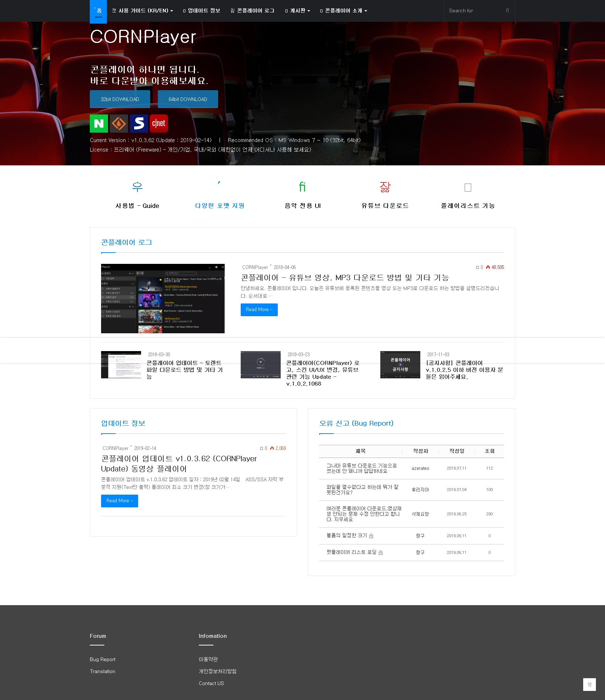This screenshot has height=700, width=605.
Task: Click the 제목 table column header
Action: [361, 451]
